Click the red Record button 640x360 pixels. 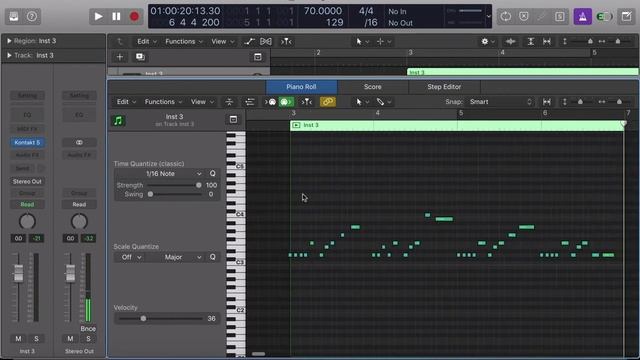coord(134,16)
